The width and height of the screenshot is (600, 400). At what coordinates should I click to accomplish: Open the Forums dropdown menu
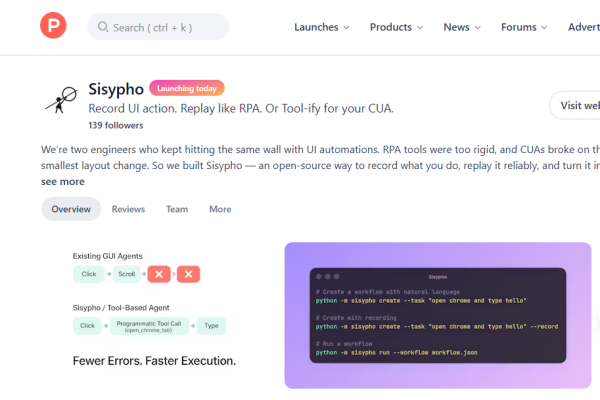point(525,27)
